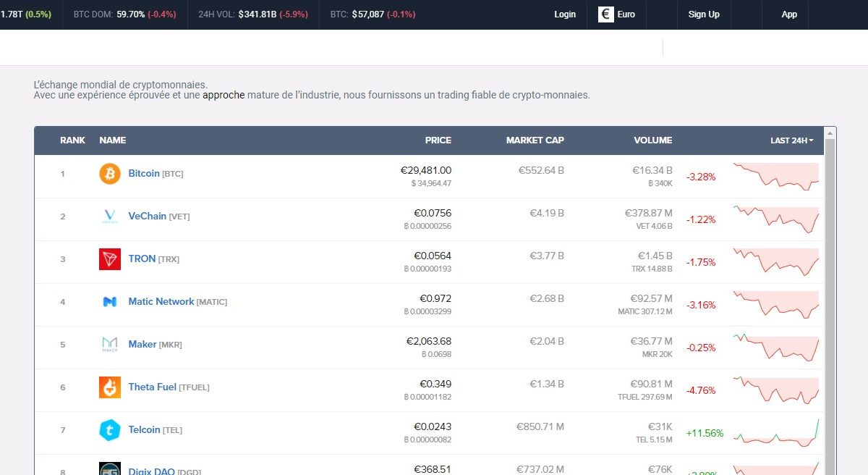Click Matic Network change -3.16%
The height and width of the screenshot is (475, 868).
coord(701,305)
